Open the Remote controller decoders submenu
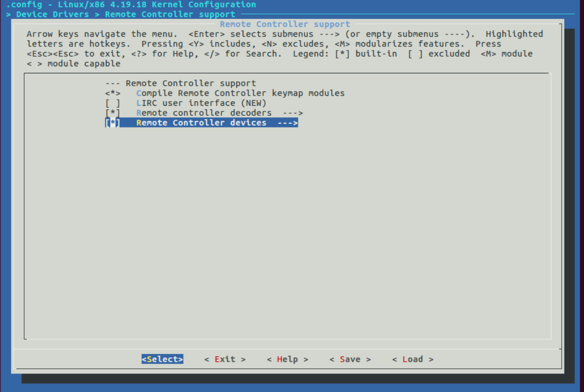Screen dimensions: 584x392 click(204, 112)
